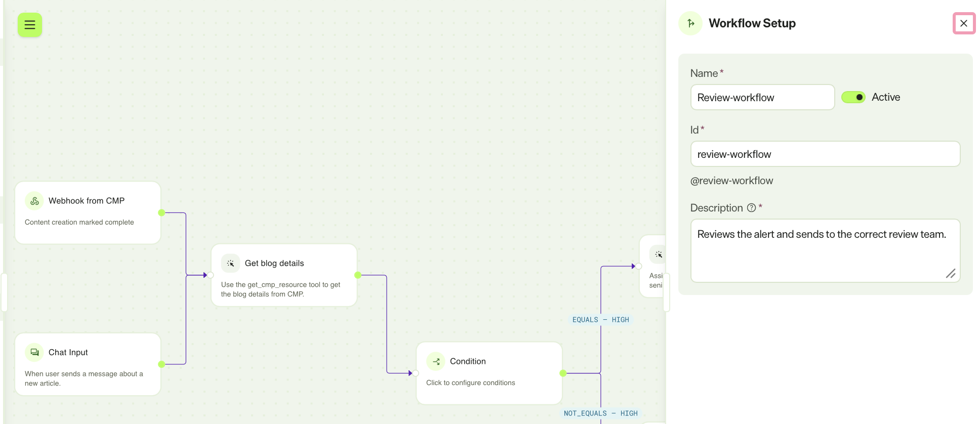Click the EQUALS – HIGH edge label

[600, 320]
